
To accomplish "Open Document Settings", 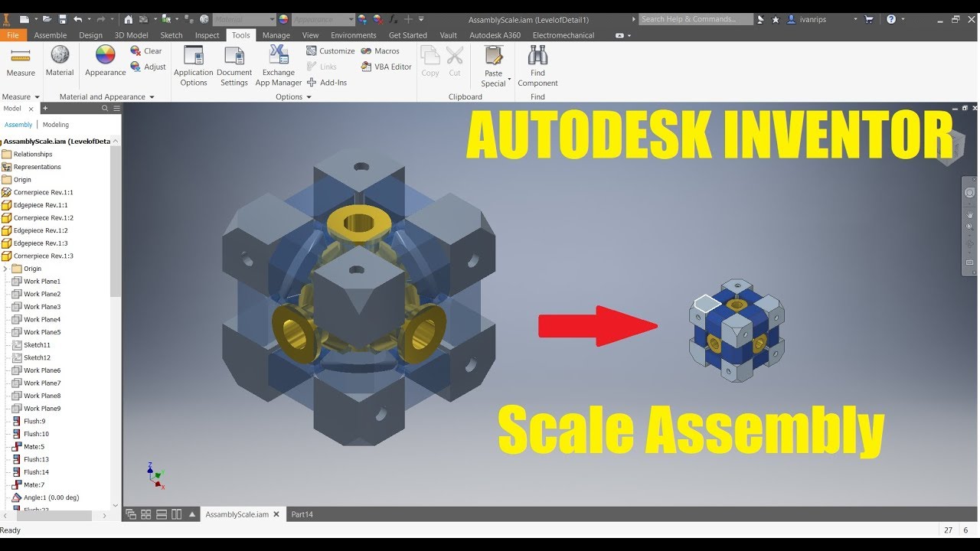I will pyautogui.click(x=234, y=66).
